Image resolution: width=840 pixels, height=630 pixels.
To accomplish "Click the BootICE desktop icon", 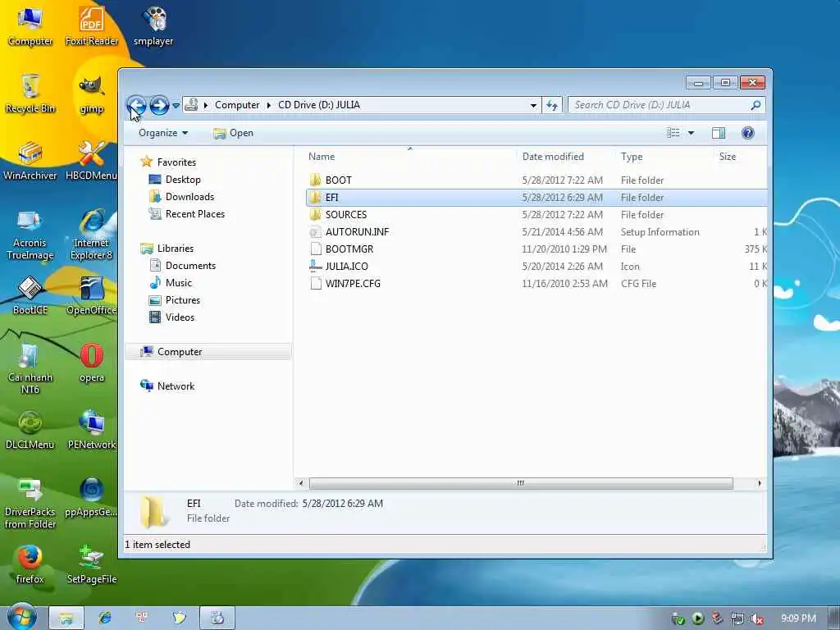I will click(x=30, y=295).
